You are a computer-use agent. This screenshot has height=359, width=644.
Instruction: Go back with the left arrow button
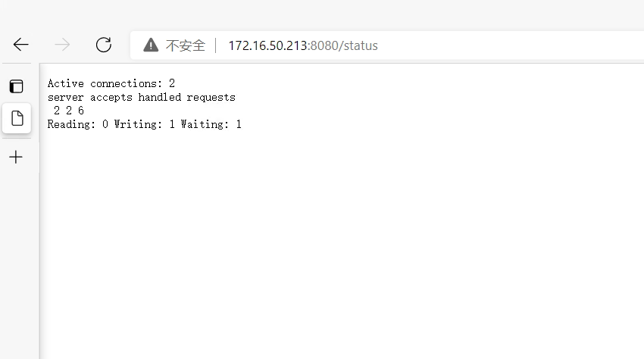[x=20, y=45]
